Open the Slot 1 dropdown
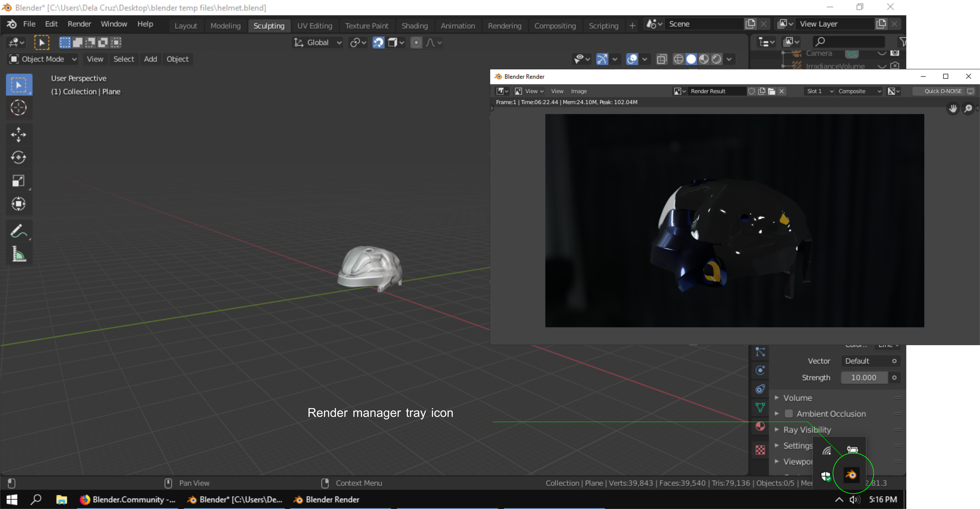 click(x=820, y=91)
